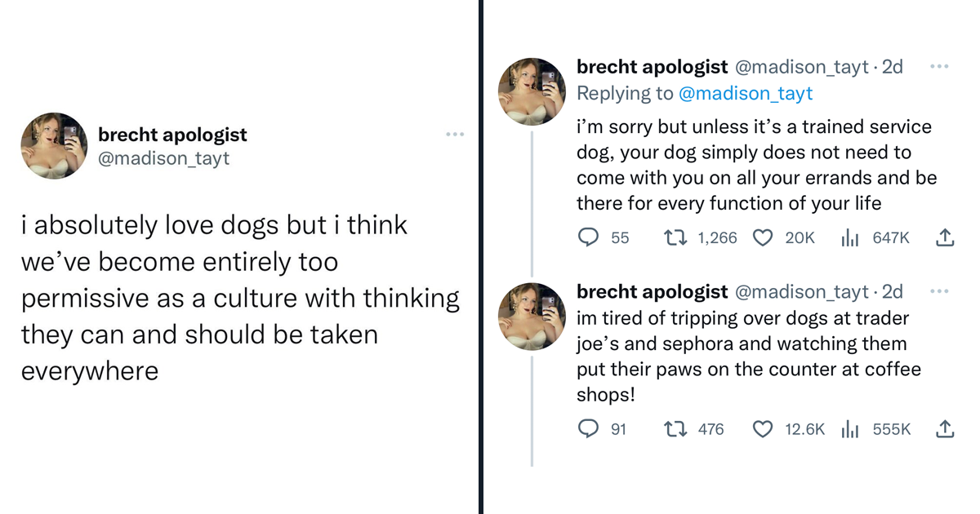This screenshot has height=514, width=980.
Task: Open the brecht apologist name on the main tweet
Action: 172,135
